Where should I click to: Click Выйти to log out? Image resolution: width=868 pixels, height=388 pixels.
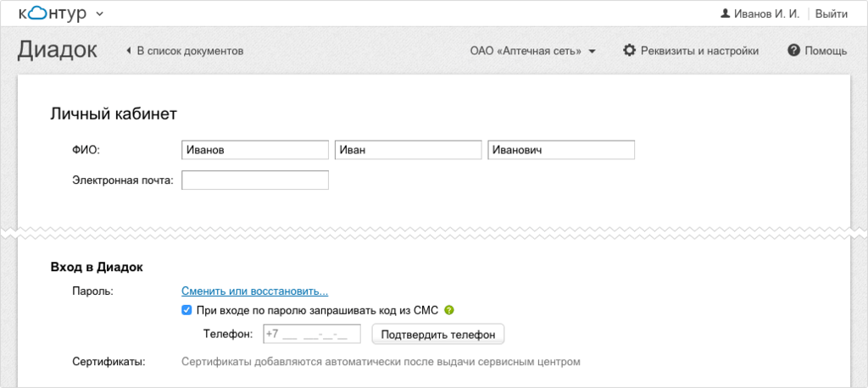point(832,14)
